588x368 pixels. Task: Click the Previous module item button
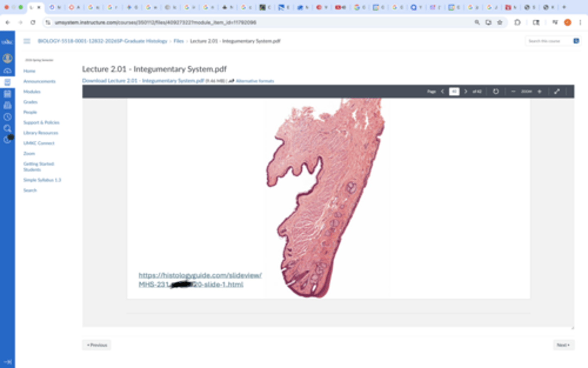97,345
